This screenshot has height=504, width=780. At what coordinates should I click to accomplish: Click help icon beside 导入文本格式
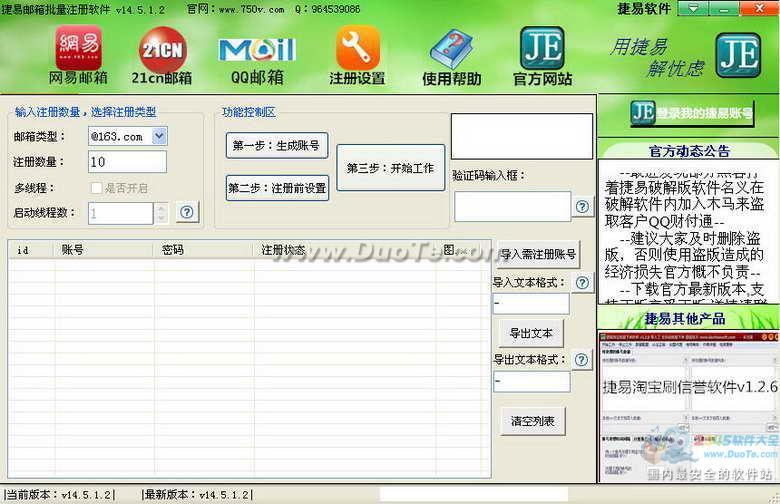(x=582, y=283)
